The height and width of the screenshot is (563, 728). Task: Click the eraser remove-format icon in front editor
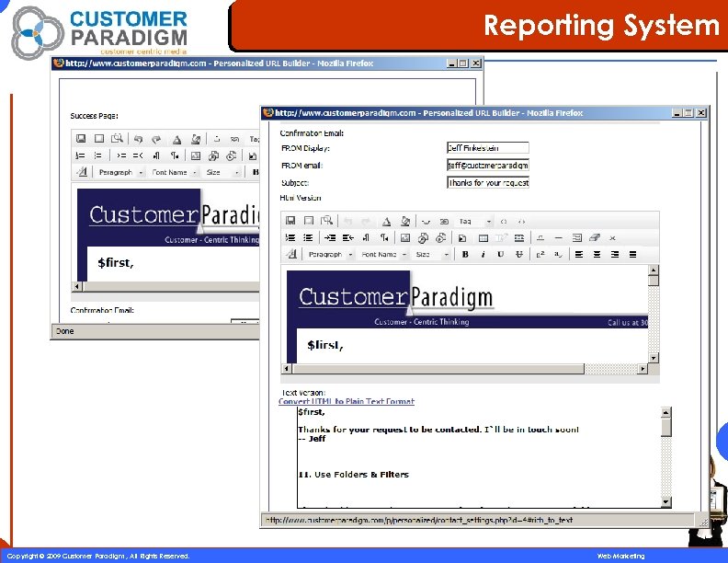click(595, 238)
